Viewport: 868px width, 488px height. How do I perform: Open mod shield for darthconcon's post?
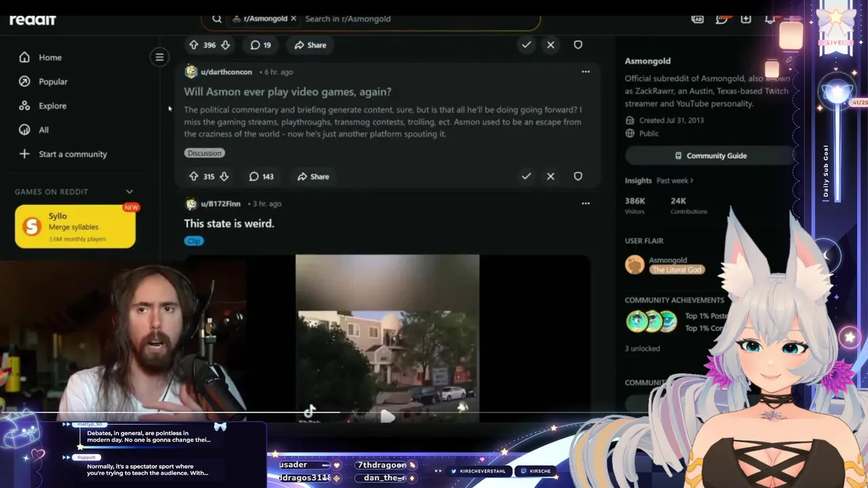point(578,176)
